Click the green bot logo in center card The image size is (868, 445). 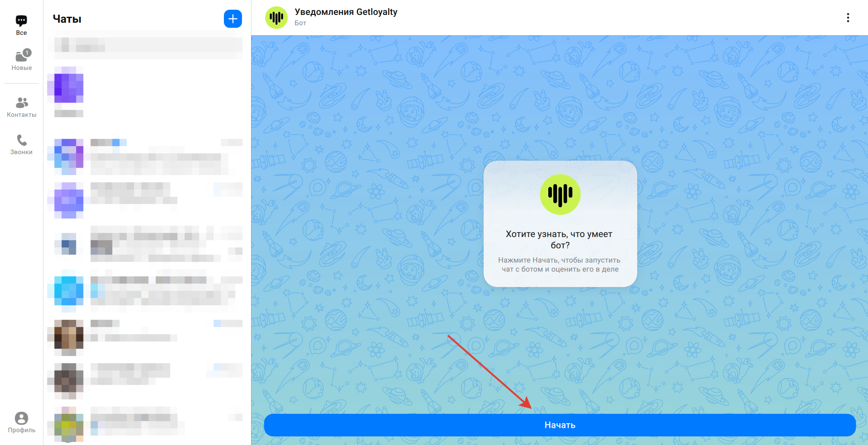[560, 194]
